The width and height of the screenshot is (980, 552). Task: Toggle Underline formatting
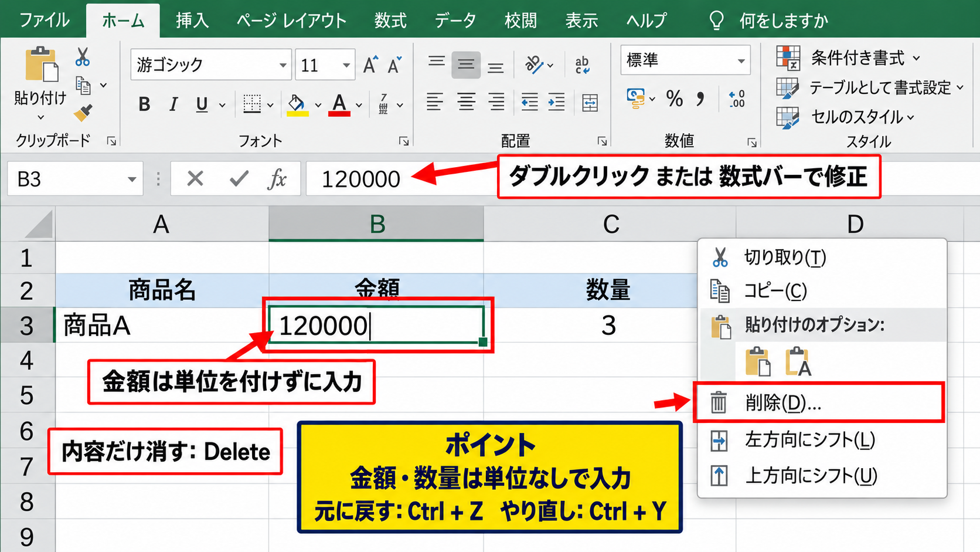[x=202, y=104]
